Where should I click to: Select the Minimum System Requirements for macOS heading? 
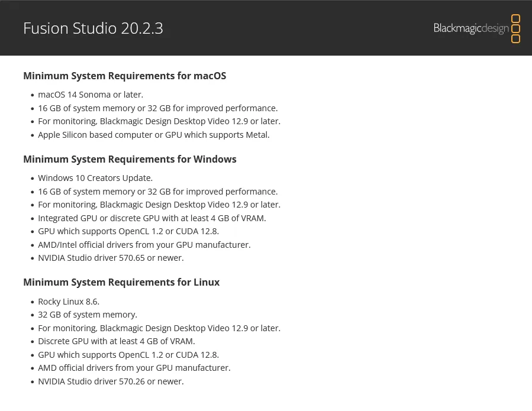pyautogui.click(x=124, y=76)
